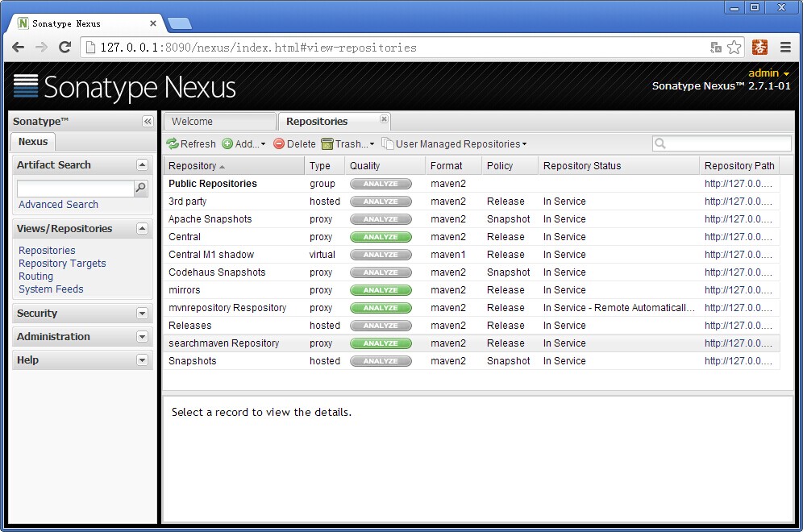Click green ANALYZE button for Central
The height and width of the screenshot is (532, 803).
[x=381, y=237]
